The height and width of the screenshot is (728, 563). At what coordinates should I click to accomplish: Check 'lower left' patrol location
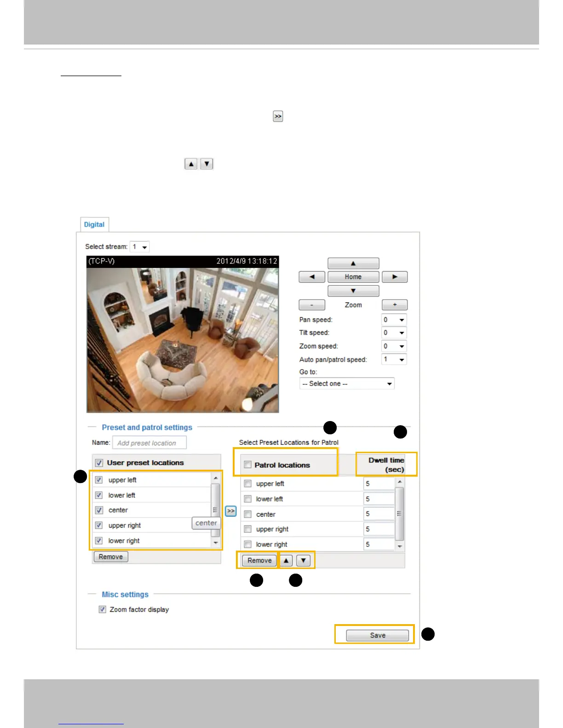pos(247,499)
